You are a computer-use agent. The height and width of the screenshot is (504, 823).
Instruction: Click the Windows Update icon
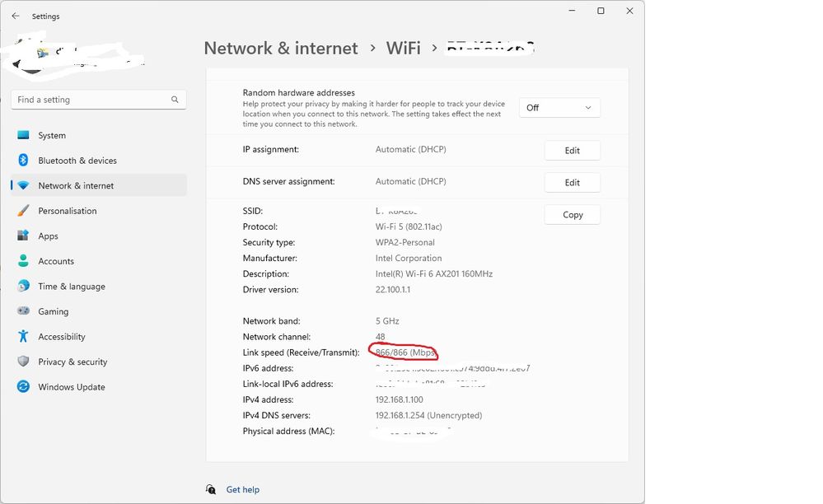click(23, 387)
